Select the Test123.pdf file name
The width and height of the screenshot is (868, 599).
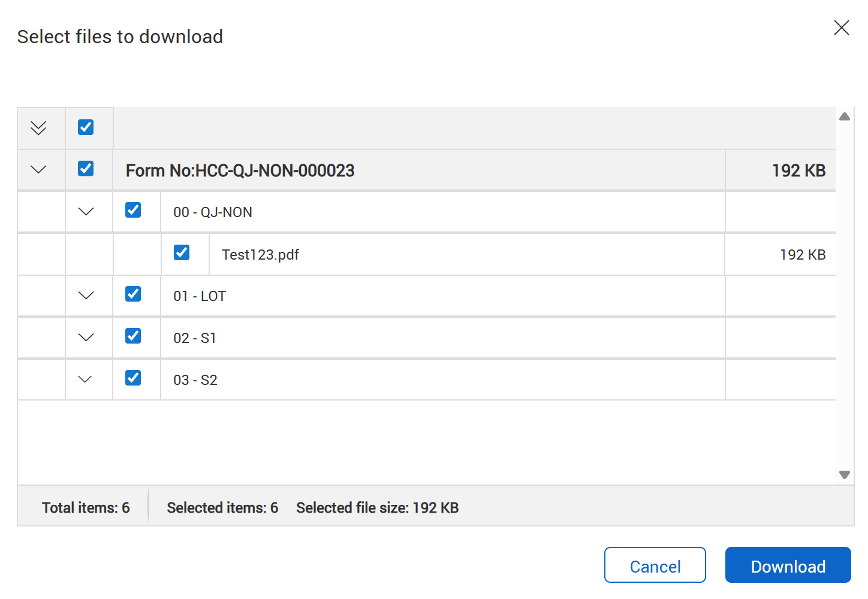[x=260, y=255]
